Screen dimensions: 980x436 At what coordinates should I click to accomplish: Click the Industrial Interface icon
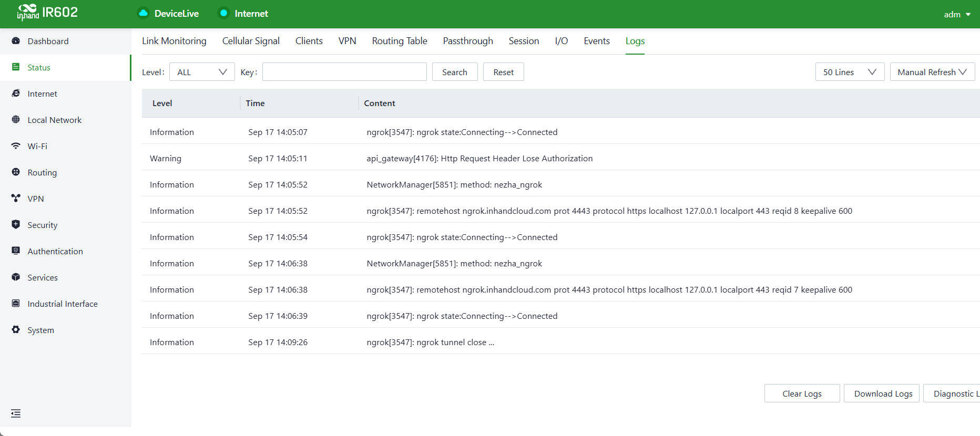pyautogui.click(x=16, y=304)
